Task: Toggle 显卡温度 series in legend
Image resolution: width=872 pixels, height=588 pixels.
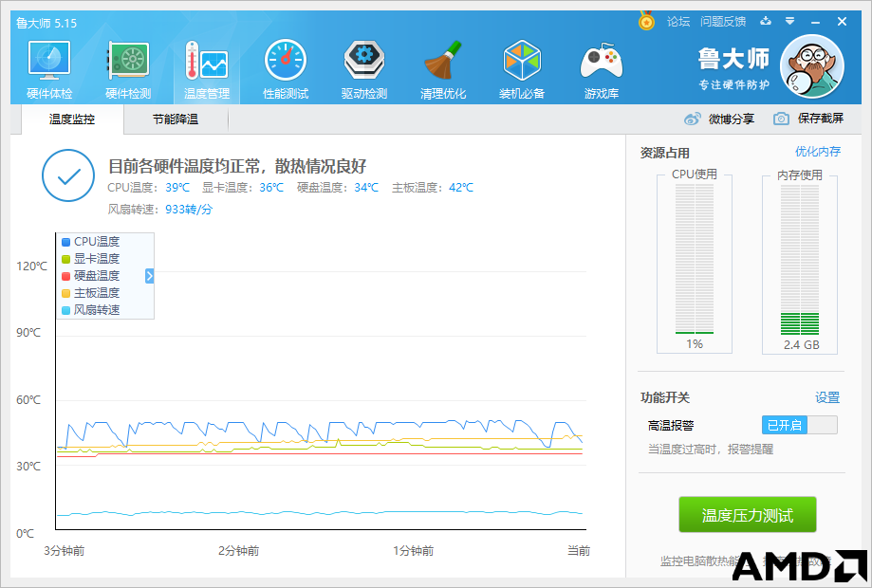Action: [91, 259]
